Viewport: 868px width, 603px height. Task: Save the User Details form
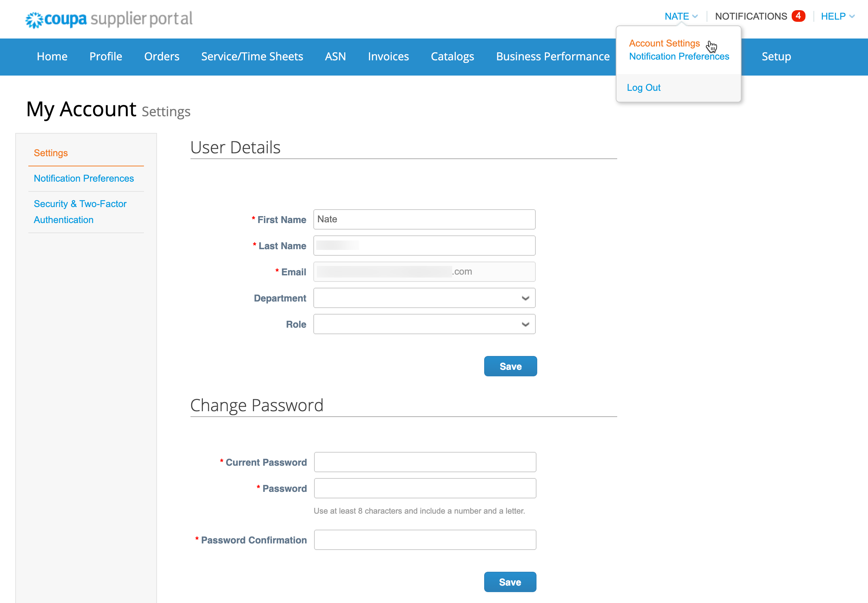510,367
